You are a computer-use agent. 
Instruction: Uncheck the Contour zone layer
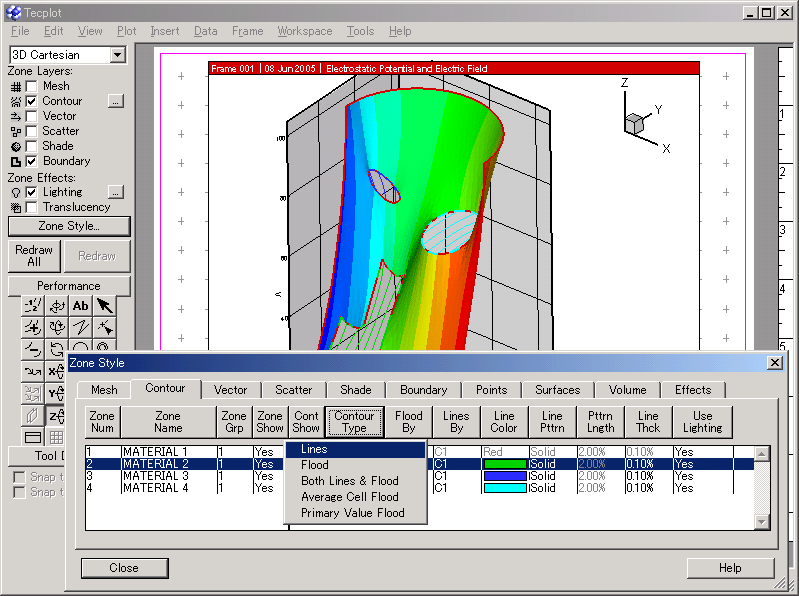coord(32,101)
